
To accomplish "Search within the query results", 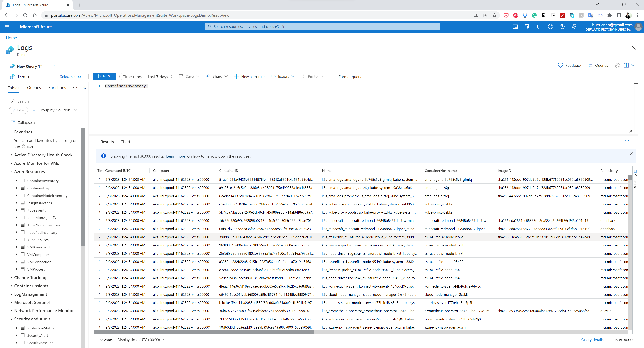I will [626, 141].
